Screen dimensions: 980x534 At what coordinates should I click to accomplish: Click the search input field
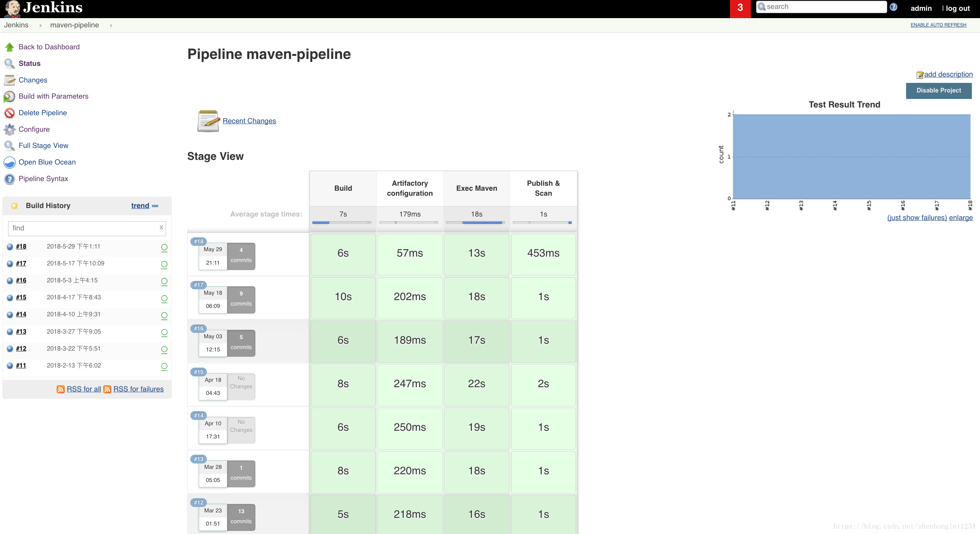(824, 7)
